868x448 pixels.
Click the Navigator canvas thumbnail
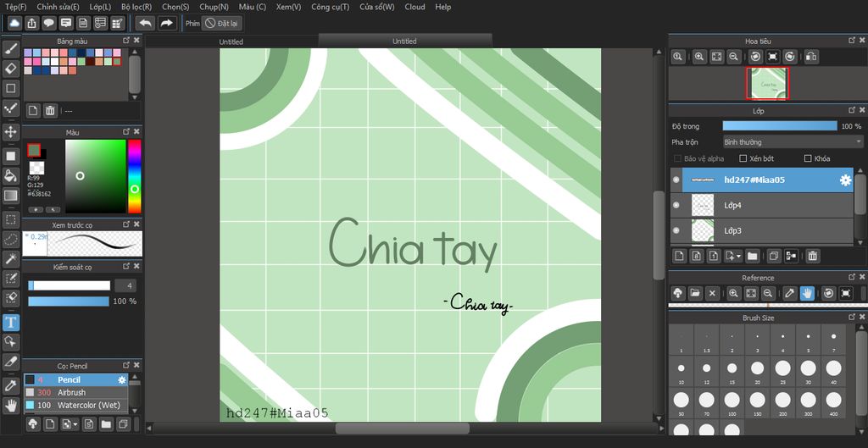click(767, 84)
